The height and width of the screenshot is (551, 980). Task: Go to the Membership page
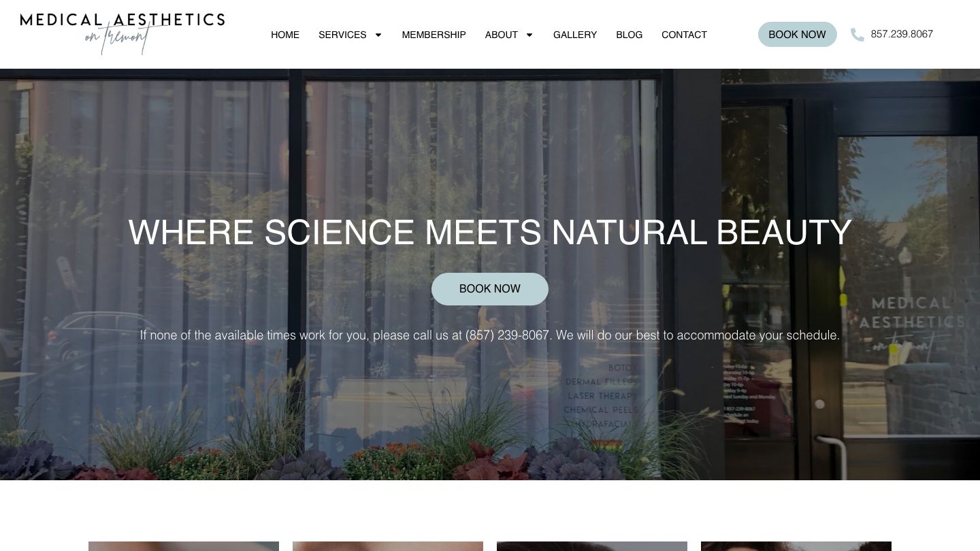434,35
